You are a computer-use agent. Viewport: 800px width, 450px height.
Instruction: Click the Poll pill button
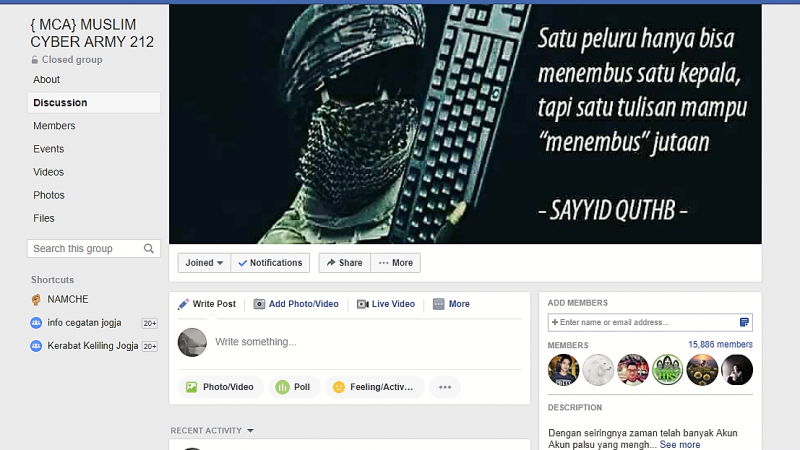coord(294,387)
